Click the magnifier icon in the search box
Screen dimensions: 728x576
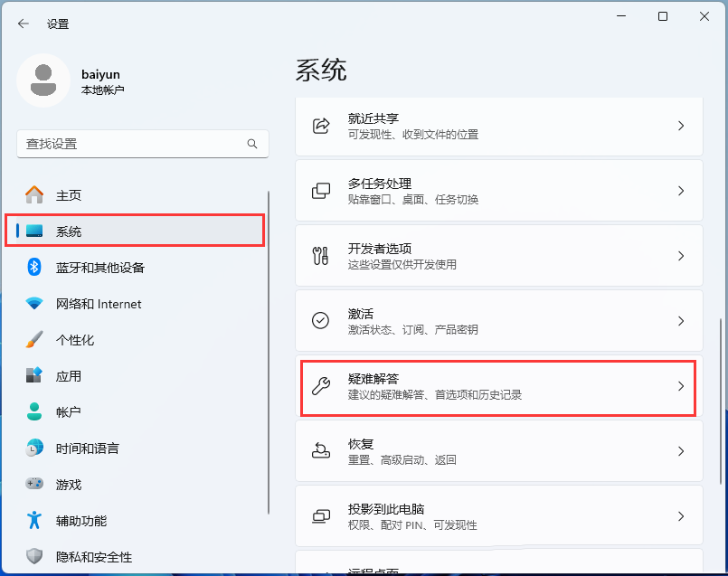tap(252, 144)
